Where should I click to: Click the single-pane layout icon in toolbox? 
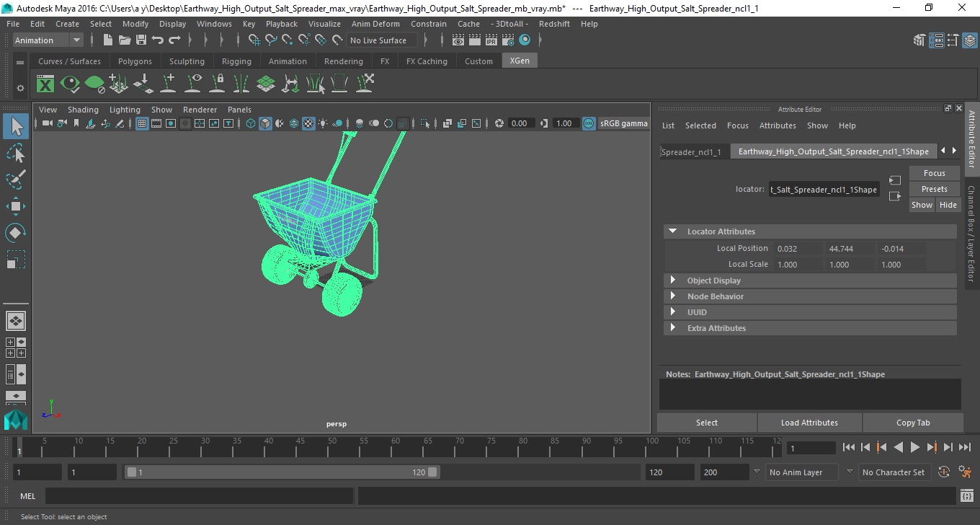(x=16, y=320)
